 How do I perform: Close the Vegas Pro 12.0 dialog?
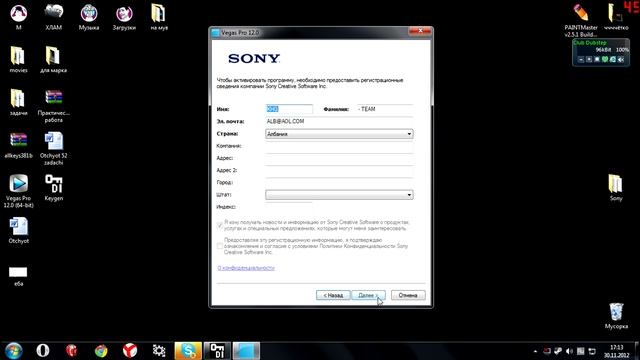(420, 31)
